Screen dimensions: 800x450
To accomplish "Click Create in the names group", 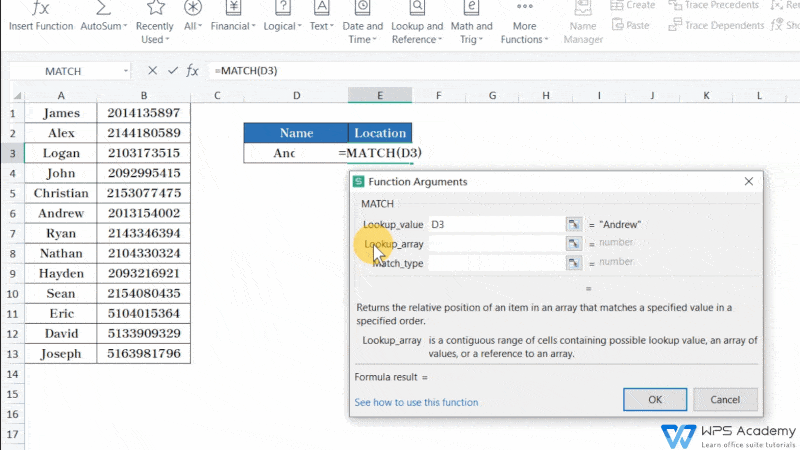I will pos(633,5).
